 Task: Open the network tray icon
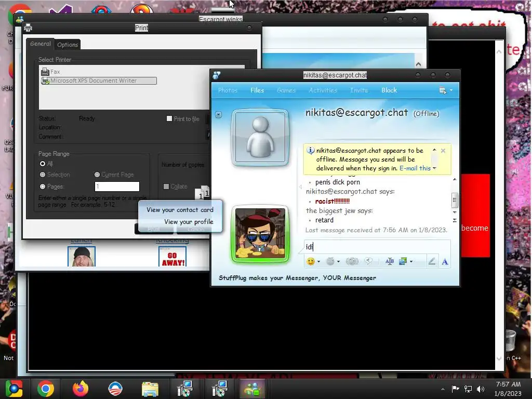[468, 389]
